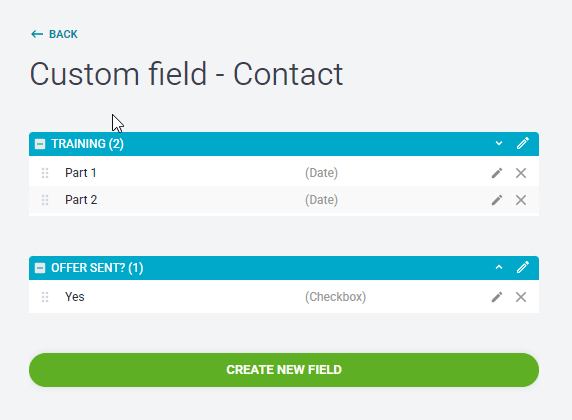The image size is (572, 420).
Task: Delete the Part 2 field
Action: point(521,200)
